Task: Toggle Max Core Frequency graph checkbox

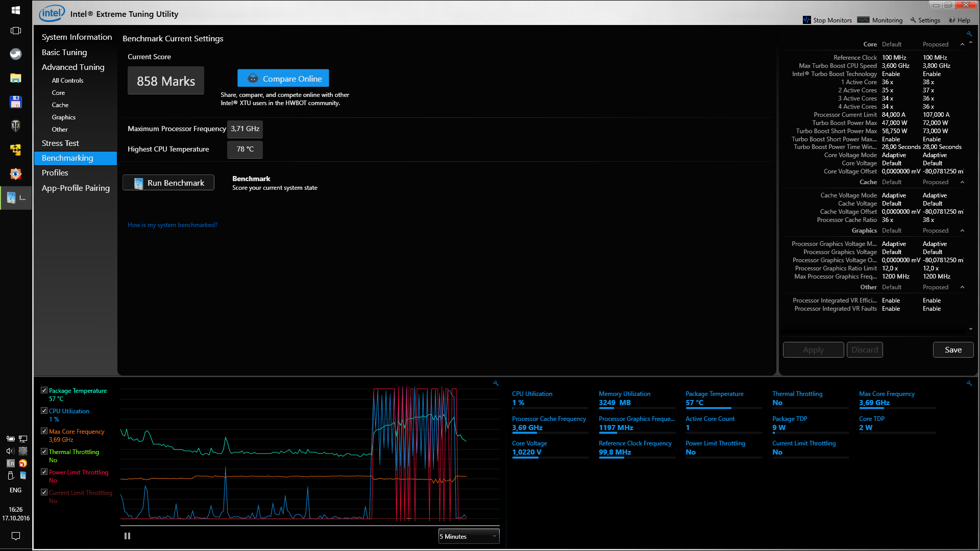Action: point(44,431)
